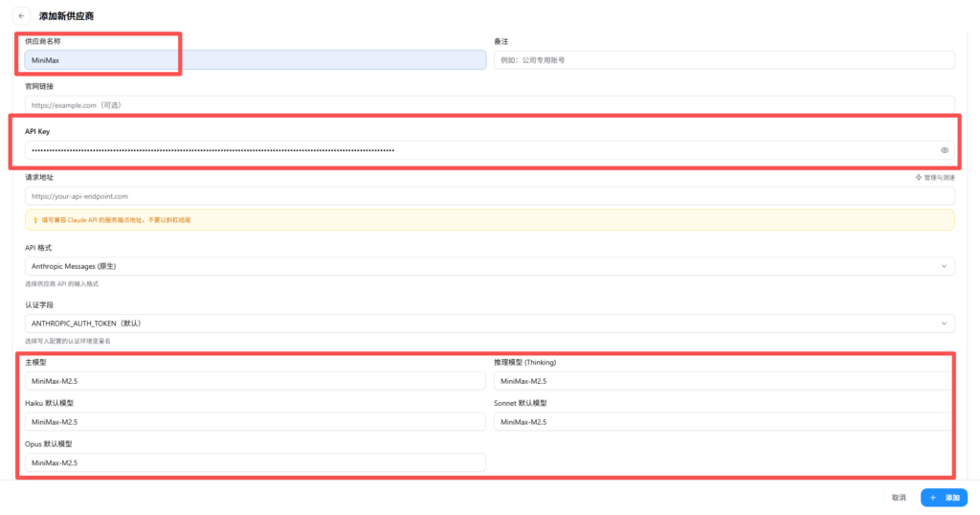Expand the 认证字段 ANTHROPIC_AUTH_TOKEN dropdown

(x=489, y=324)
